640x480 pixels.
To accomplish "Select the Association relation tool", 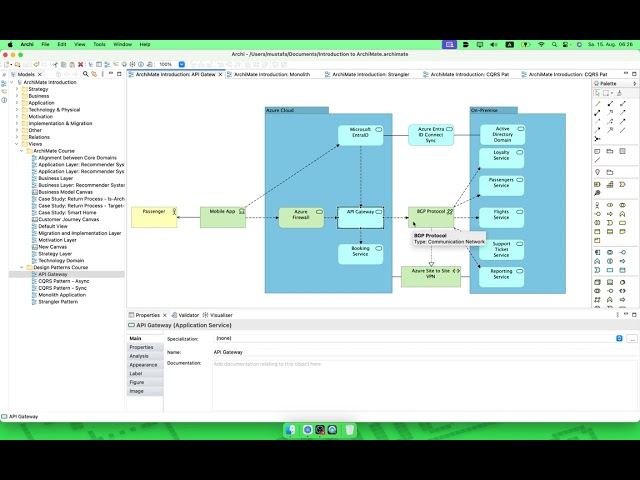I will tap(622, 130).
